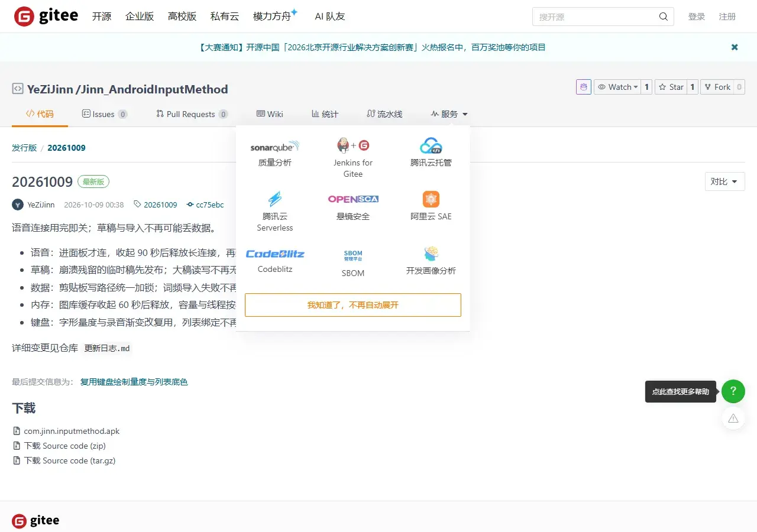Open the 流水线 pipeline tab
Screen dimensions: 757x532
pyautogui.click(x=384, y=114)
